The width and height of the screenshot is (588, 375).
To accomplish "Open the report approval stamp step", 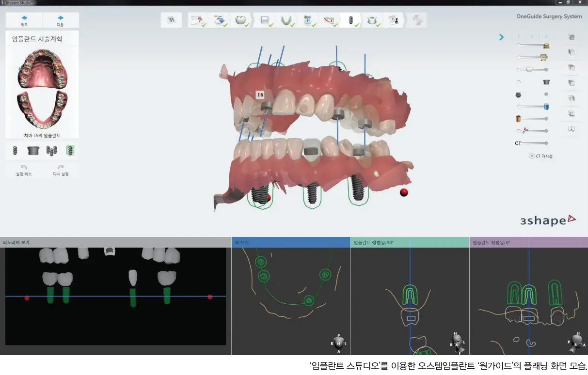I will (x=394, y=20).
